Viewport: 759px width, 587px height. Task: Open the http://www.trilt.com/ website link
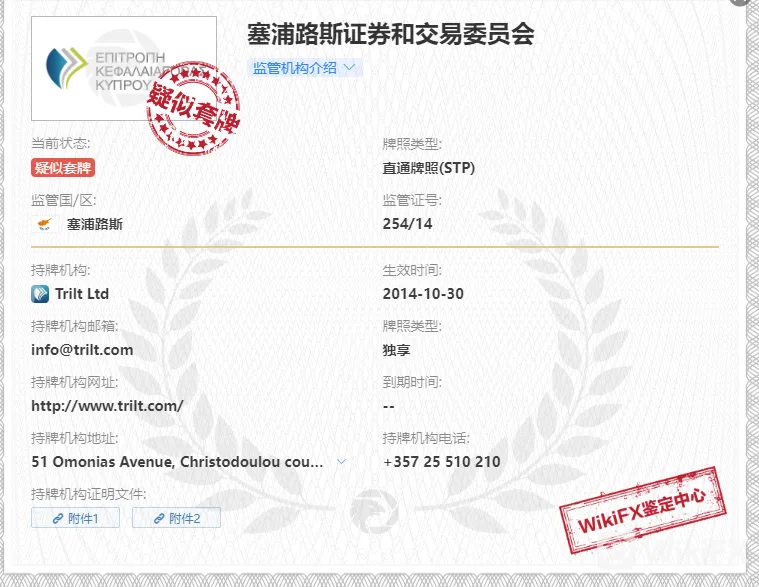[107, 406]
